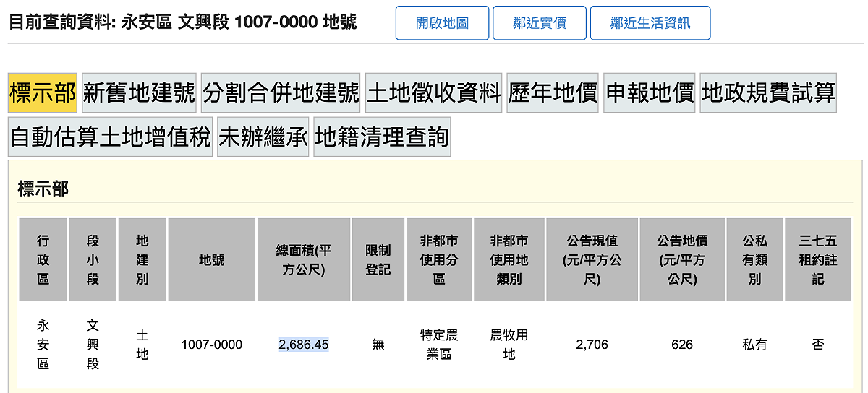Viewport: 868px width, 393px height.
Task: Click the 永安區 cell in the table
Action: 43,345
